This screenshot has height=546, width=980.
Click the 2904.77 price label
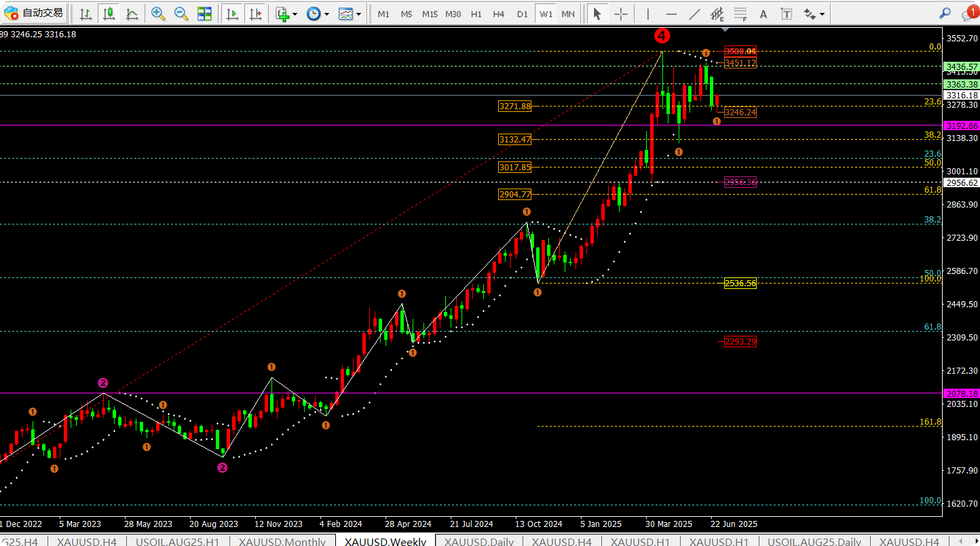tap(515, 194)
